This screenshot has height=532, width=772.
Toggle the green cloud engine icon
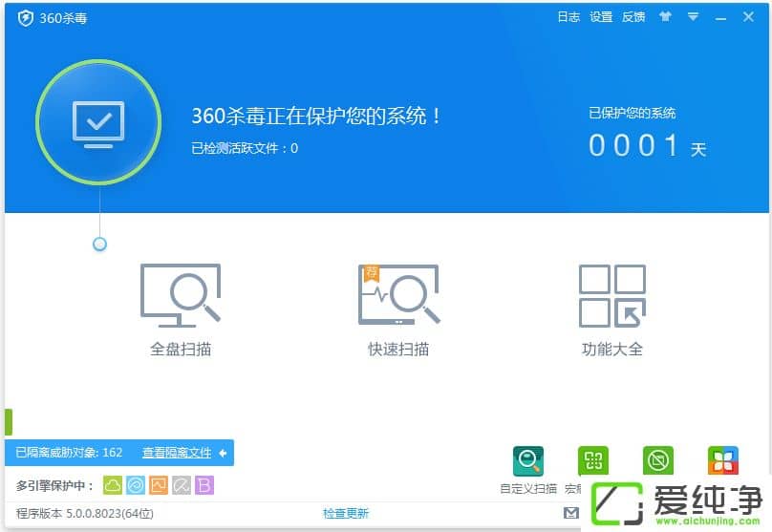(x=113, y=485)
